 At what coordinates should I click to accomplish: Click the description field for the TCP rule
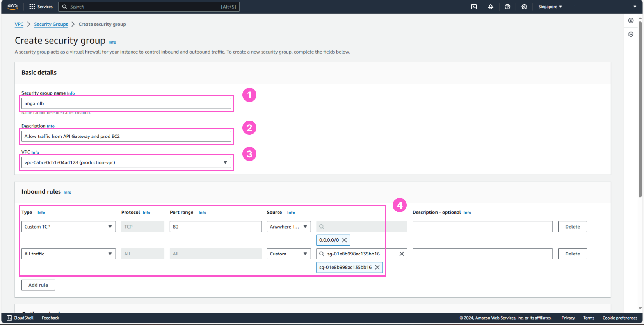482,227
